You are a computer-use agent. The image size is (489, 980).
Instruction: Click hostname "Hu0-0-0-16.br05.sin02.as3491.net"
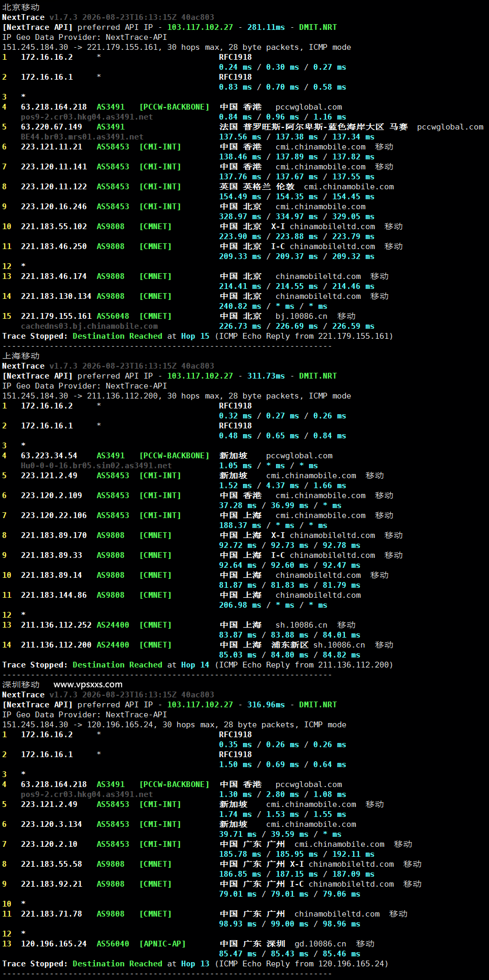[96, 466]
